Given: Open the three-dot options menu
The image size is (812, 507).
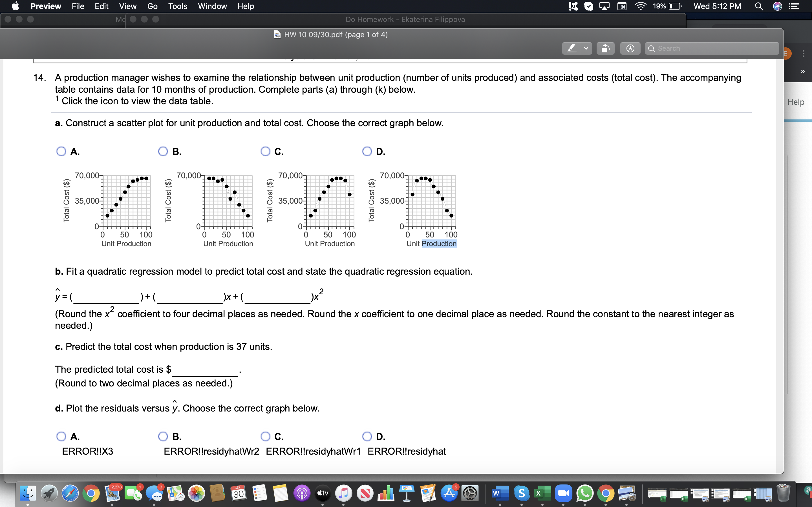Looking at the screenshot, I should click(x=803, y=54).
